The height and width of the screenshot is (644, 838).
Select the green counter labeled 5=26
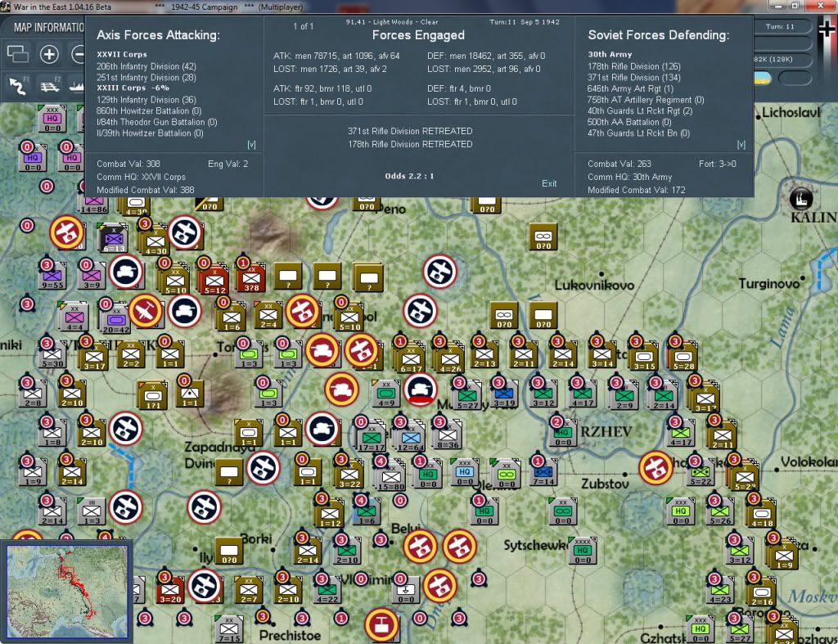720,511
